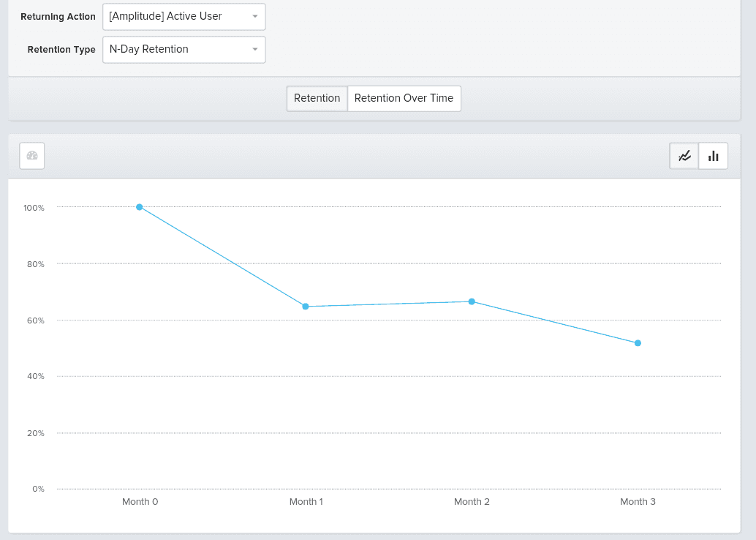Expand the [Amplitude] Active User selector arrow
This screenshot has height=540, width=756.
pos(254,16)
